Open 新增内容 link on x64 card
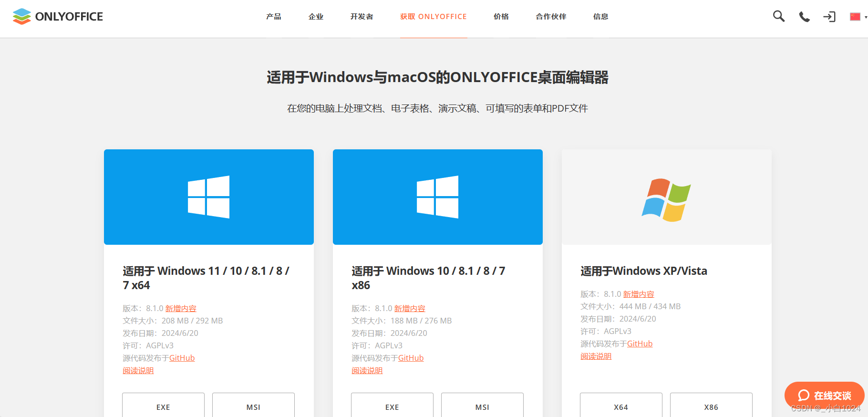 point(181,309)
